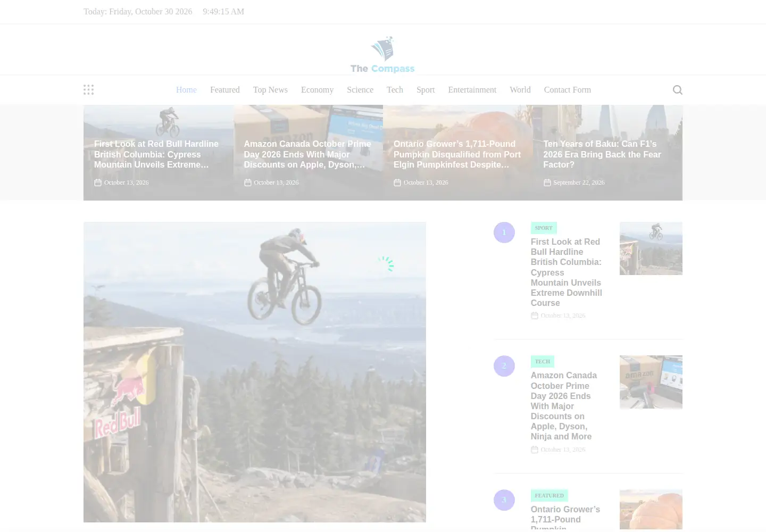This screenshot has width=766, height=532.
Task: Click calendar icon under Amazon slider headline
Action: [x=247, y=182]
